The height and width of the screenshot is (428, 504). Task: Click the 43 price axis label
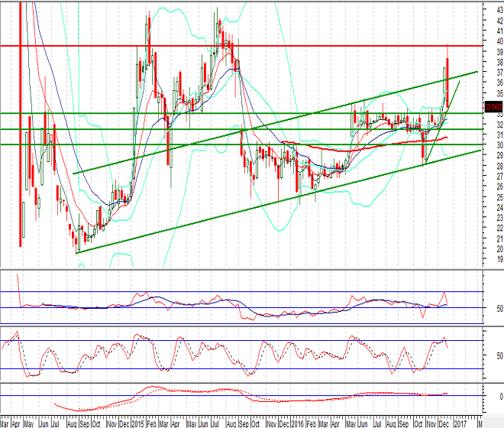point(500,10)
